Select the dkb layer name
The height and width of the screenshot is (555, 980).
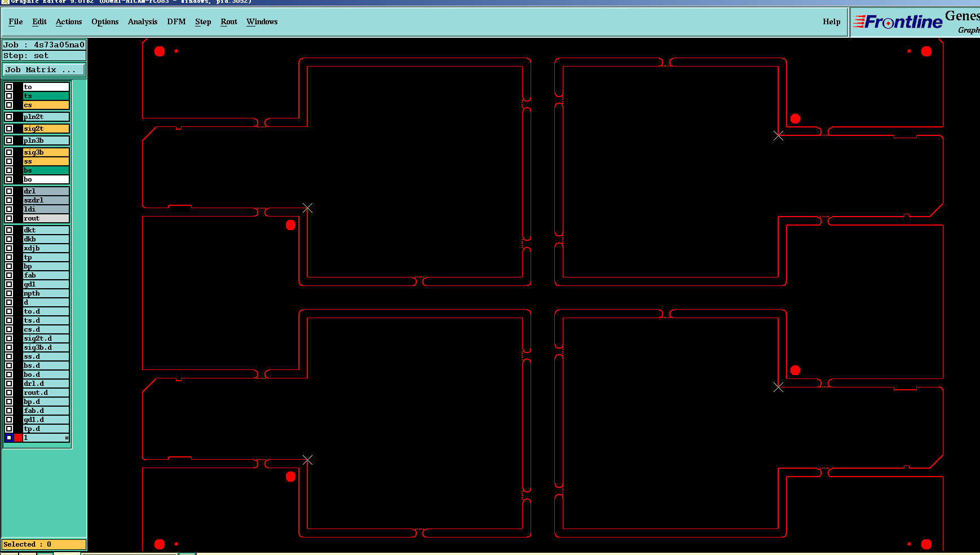tap(46, 239)
